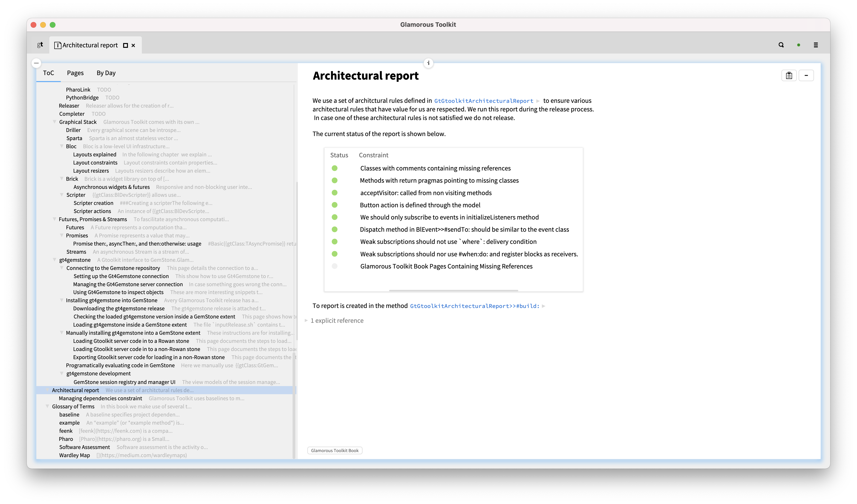Go home via the gt tab icon
857x504 pixels.
[40, 44]
